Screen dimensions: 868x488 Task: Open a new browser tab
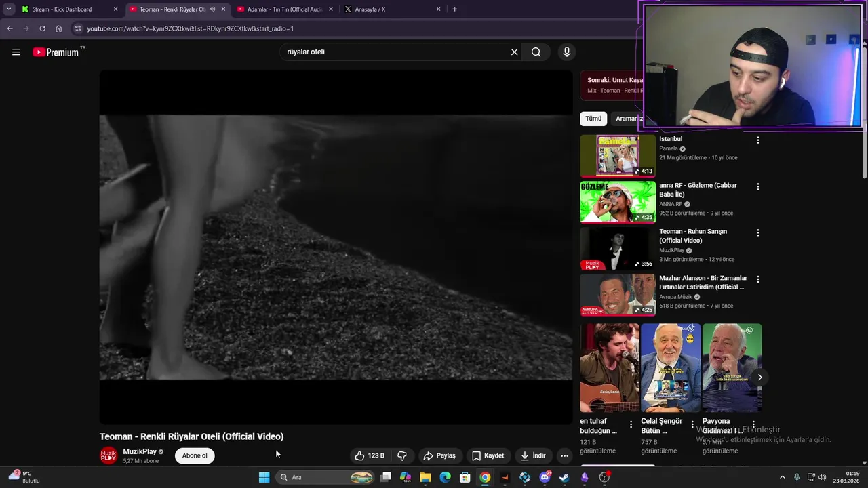click(454, 9)
